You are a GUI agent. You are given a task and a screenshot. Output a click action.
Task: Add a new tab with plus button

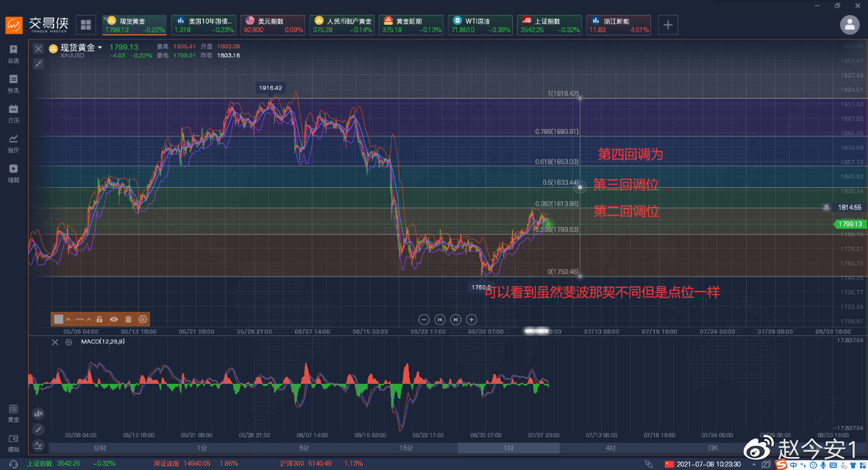(x=668, y=25)
